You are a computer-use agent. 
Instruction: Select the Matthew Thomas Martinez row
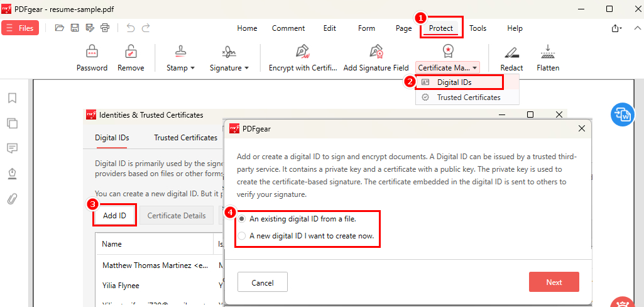pyautogui.click(x=155, y=265)
